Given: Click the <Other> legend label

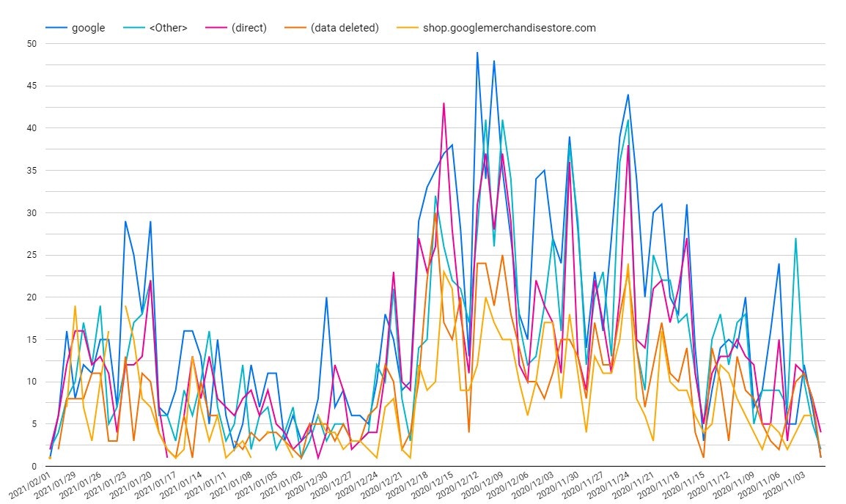Looking at the screenshot, I should [x=169, y=28].
